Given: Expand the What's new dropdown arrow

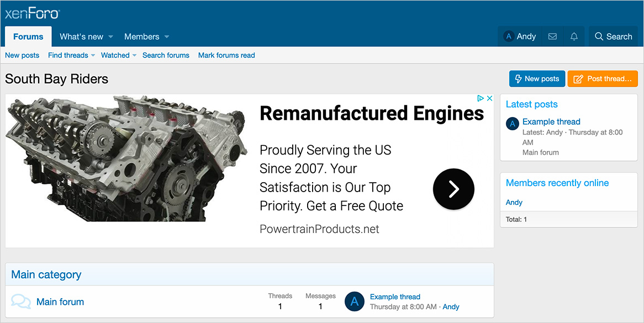Looking at the screenshot, I should tap(110, 37).
